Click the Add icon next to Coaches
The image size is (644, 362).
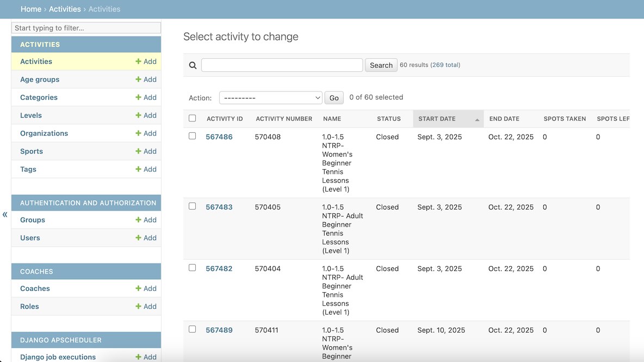(146, 288)
